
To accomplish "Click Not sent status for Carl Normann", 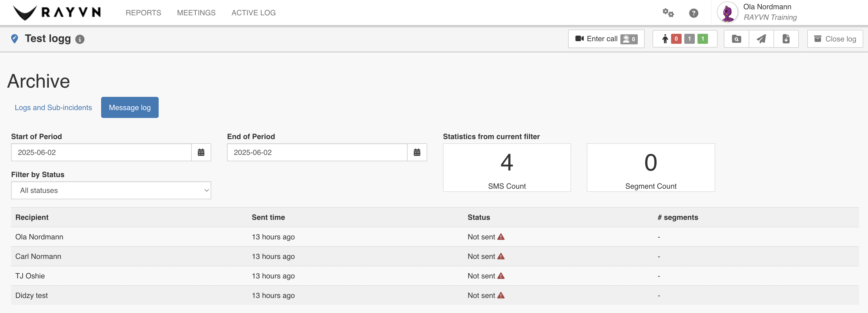I will (481, 257).
